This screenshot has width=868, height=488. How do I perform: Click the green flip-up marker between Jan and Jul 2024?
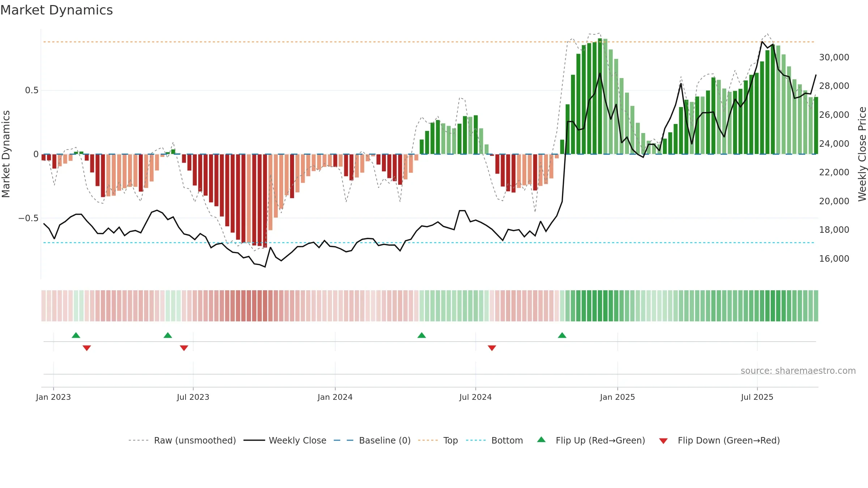[422, 335]
